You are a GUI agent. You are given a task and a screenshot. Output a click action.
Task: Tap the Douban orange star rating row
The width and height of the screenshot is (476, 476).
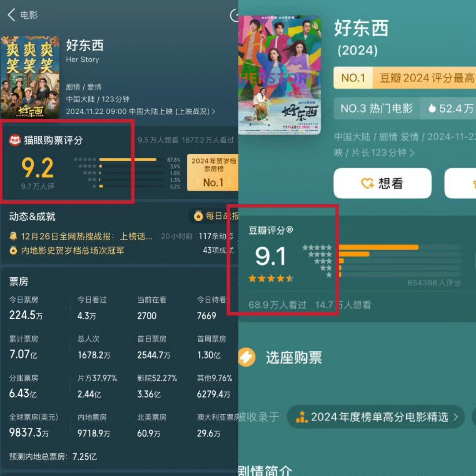coord(271,279)
